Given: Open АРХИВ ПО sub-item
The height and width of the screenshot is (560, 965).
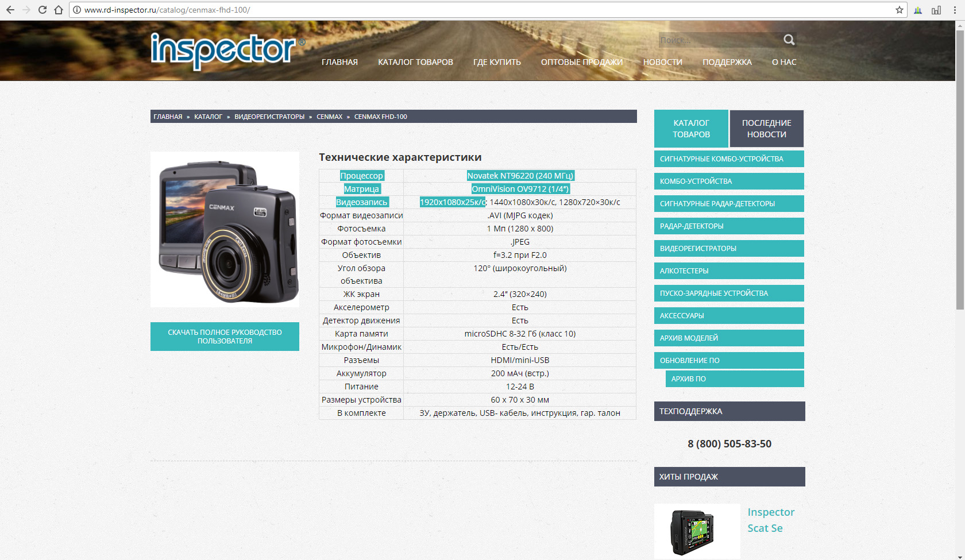Looking at the screenshot, I should pos(734,379).
